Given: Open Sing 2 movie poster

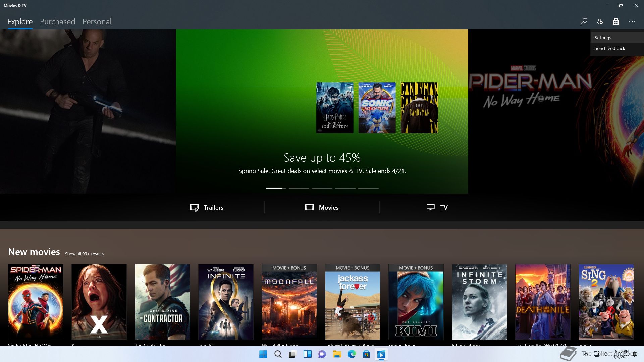Looking at the screenshot, I should coord(606,302).
